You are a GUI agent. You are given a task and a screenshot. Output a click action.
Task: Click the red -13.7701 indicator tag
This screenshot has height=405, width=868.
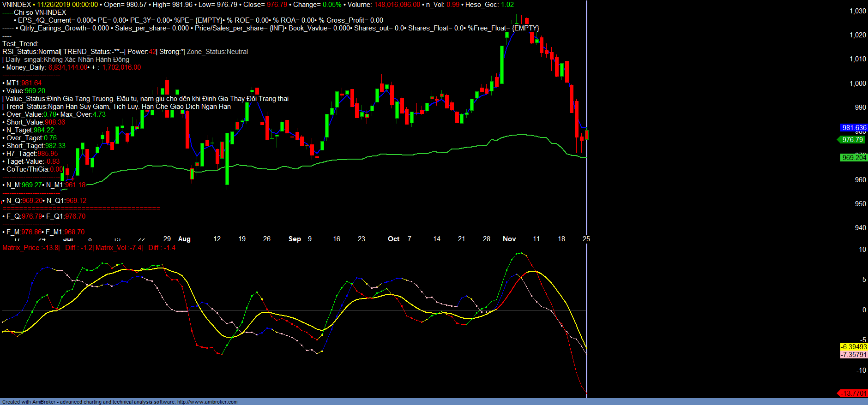coord(853,393)
